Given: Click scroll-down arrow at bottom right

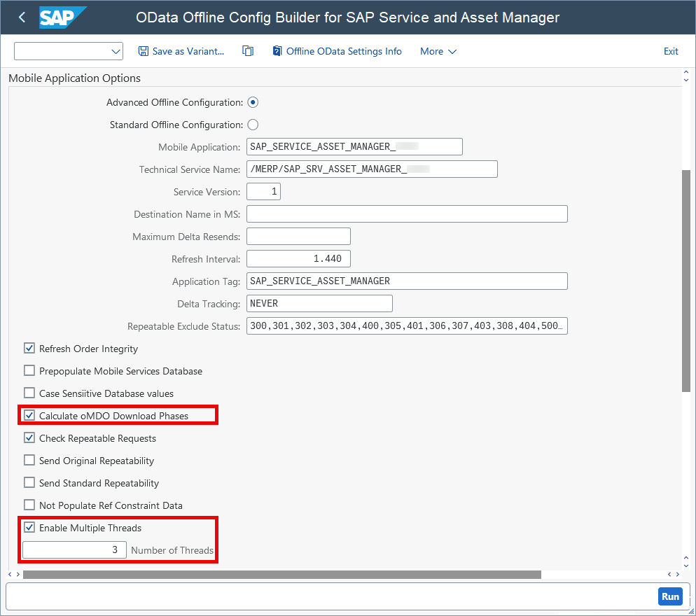Looking at the screenshot, I should [x=686, y=566].
